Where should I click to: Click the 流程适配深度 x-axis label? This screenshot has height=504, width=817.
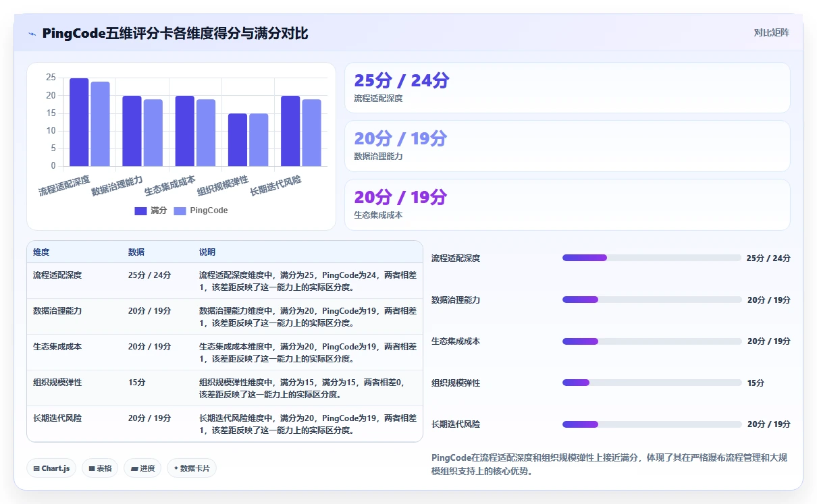[64, 185]
